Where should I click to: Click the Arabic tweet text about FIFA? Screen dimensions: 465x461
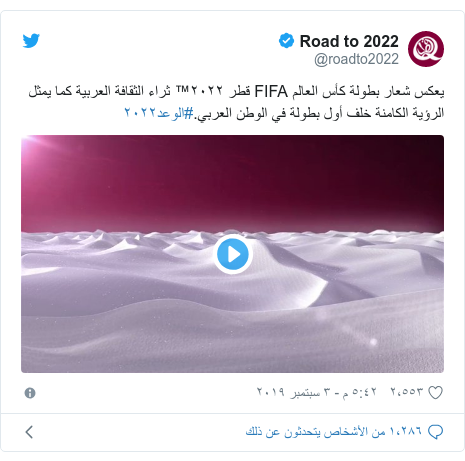236,102
